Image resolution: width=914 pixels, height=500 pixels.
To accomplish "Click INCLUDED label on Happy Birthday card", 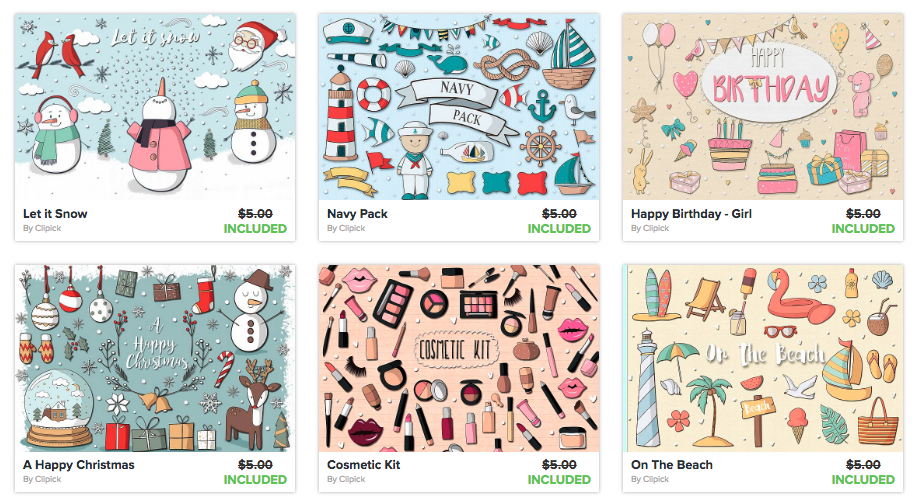I will (x=863, y=229).
